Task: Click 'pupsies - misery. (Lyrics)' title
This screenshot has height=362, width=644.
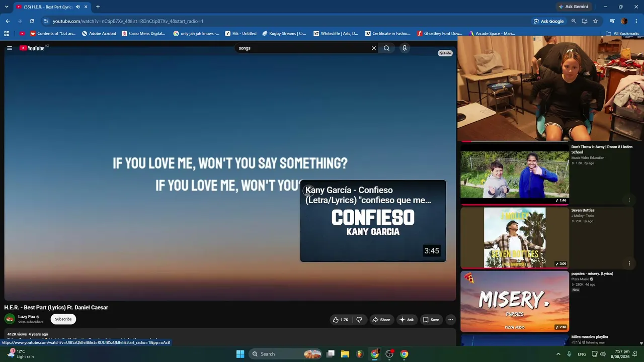Action: coord(592,274)
